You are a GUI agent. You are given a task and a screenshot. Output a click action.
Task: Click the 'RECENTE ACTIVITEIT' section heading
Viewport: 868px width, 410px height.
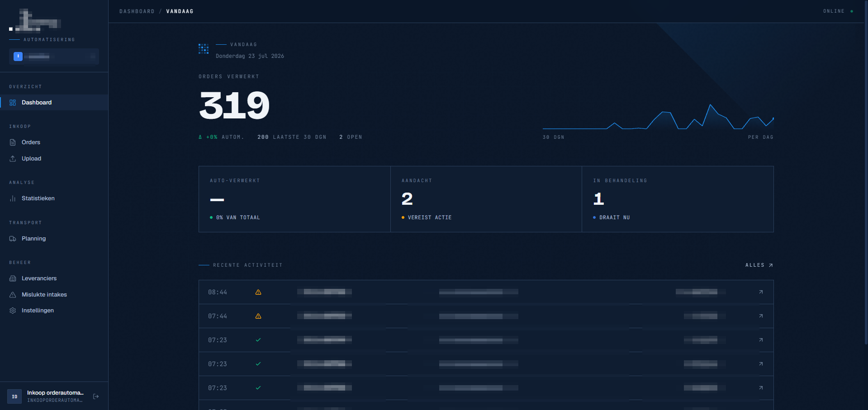pyautogui.click(x=248, y=265)
